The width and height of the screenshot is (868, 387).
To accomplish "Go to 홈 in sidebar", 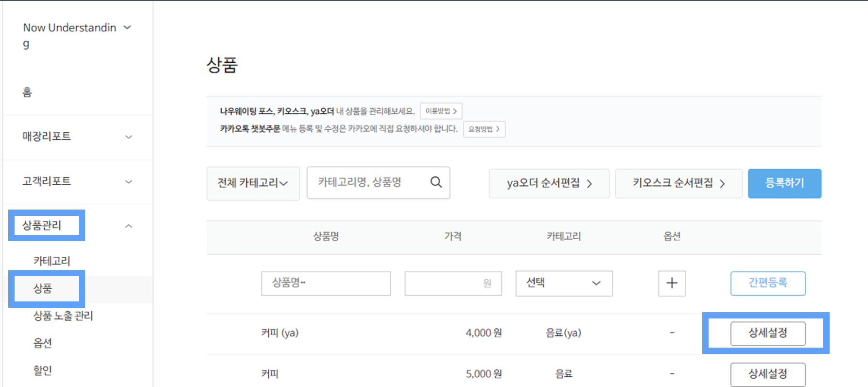I will coord(27,92).
